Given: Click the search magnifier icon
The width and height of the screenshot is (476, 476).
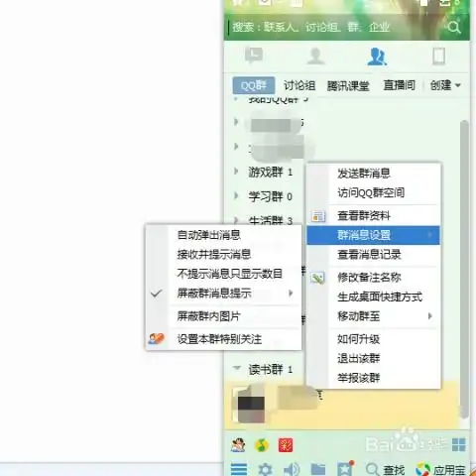Looking at the screenshot, I should (454, 27).
